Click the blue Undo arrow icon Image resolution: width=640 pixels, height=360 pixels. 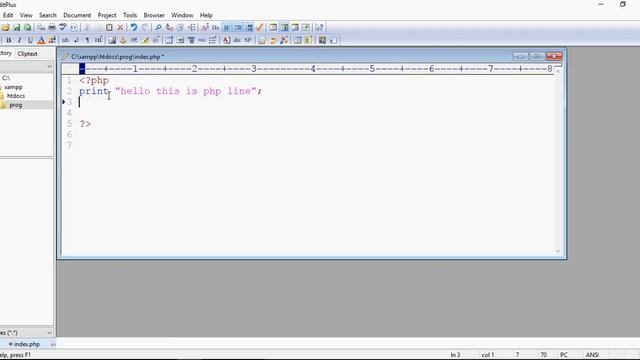coord(133,27)
